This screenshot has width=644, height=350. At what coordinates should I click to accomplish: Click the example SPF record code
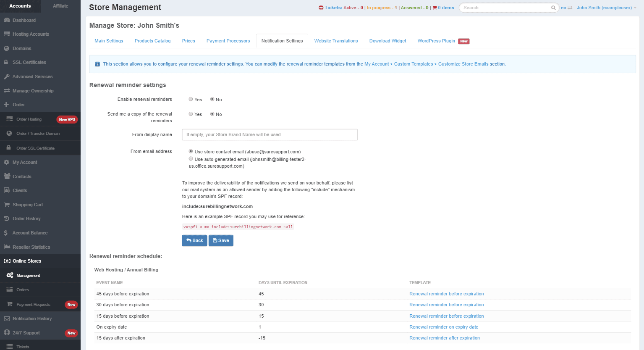click(238, 227)
